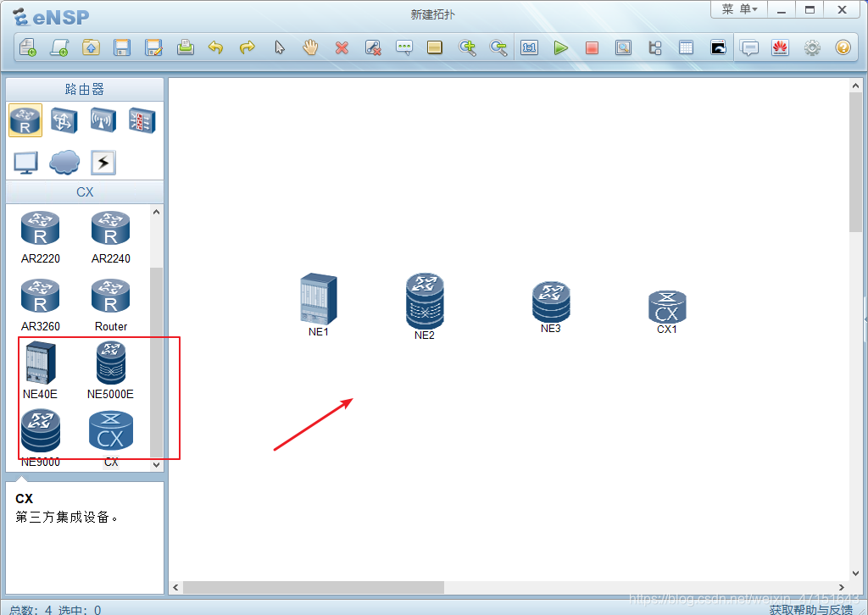Select the WLAN device category

pyautogui.click(x=103, y=120)
